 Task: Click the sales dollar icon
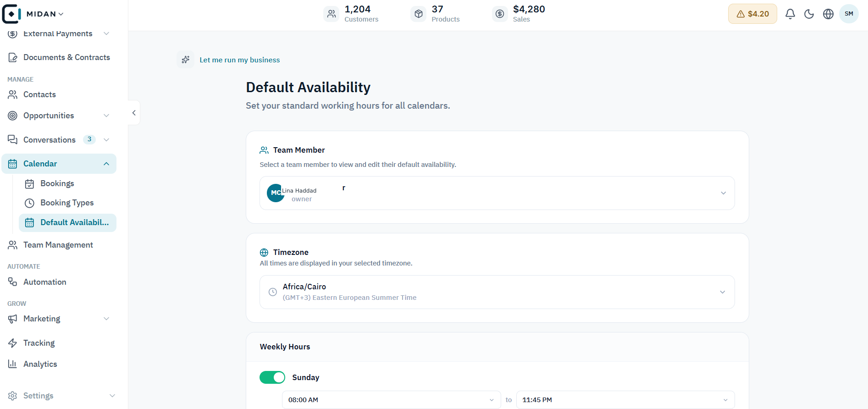coord(500,14)
